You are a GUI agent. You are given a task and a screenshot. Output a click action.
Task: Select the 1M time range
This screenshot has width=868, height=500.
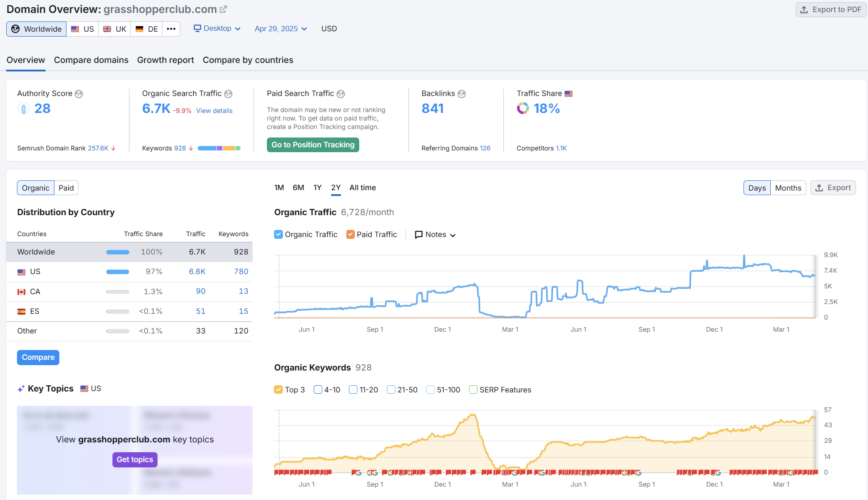coord(279,188)
